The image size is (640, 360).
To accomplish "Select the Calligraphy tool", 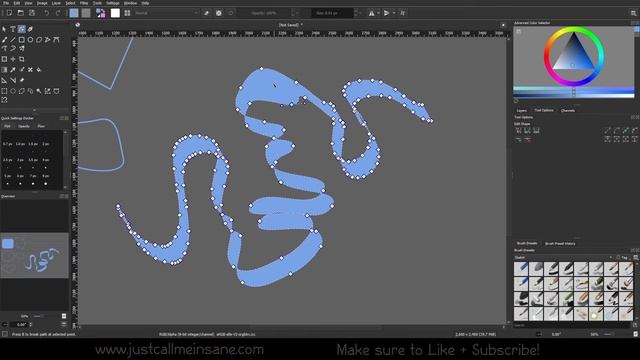I will (x=30, y=29).
